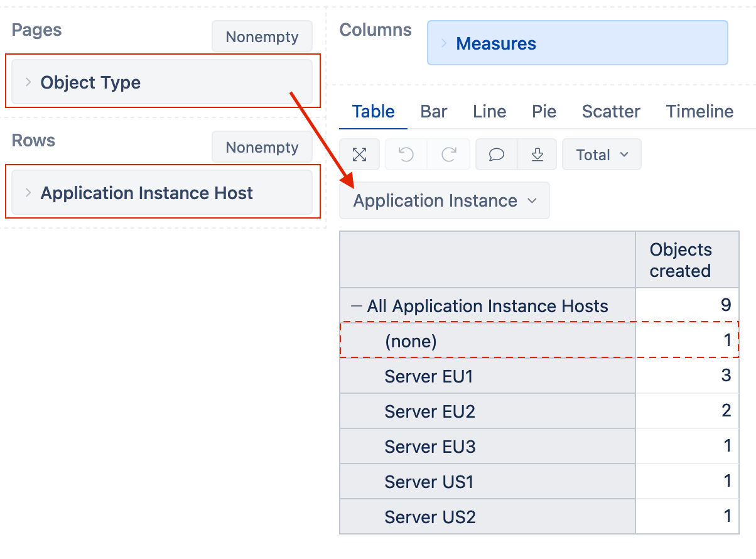
Task: Switch to the Pie chart tab
Action: pyautogui.click(x=544, y=112)
